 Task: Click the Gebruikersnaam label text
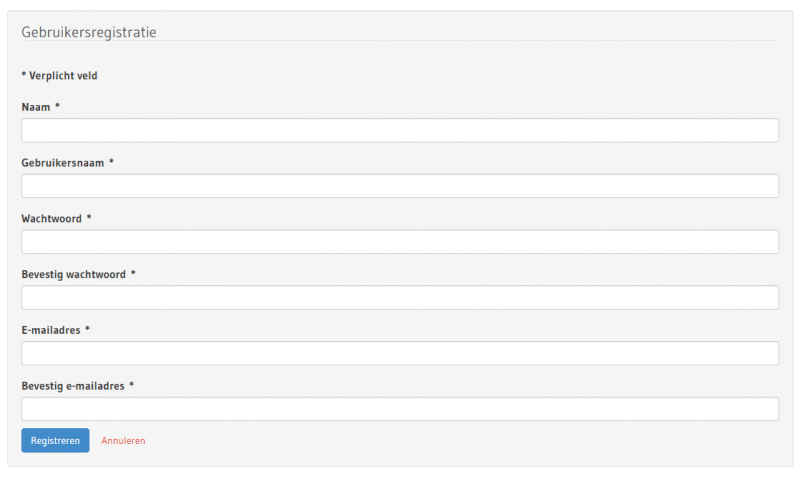pyautogui.click(x=63, y=163)
